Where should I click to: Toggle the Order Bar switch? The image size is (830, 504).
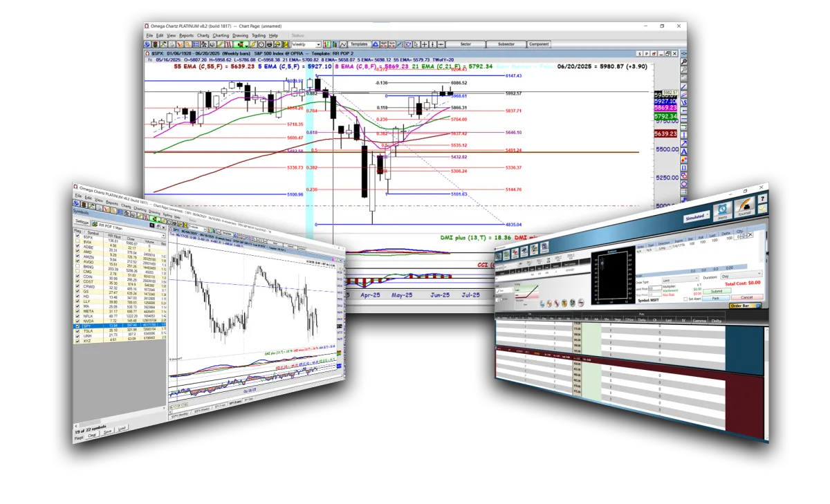(746, 306)
